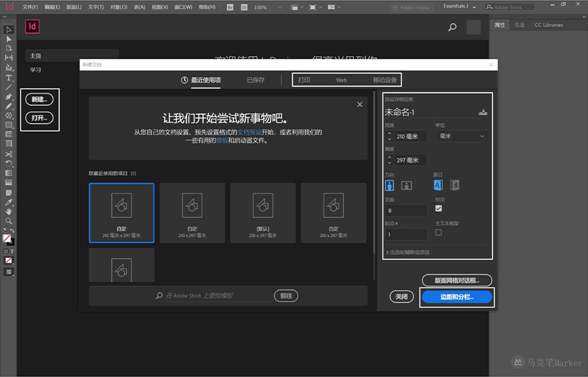Select 学习 in the home sidebar
This screenshot has height=377, width=588.
(x=36, y=70)
